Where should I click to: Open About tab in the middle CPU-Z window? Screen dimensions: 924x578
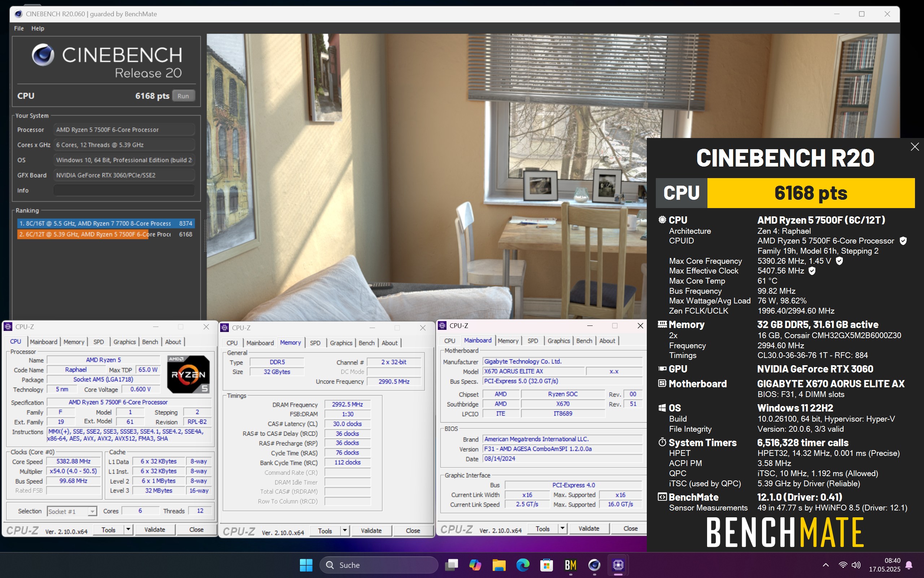coord(389,343)
